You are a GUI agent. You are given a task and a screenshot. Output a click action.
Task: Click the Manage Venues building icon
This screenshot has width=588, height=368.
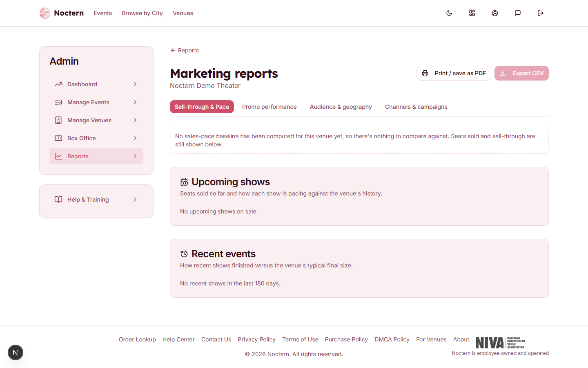pos(58,120)
